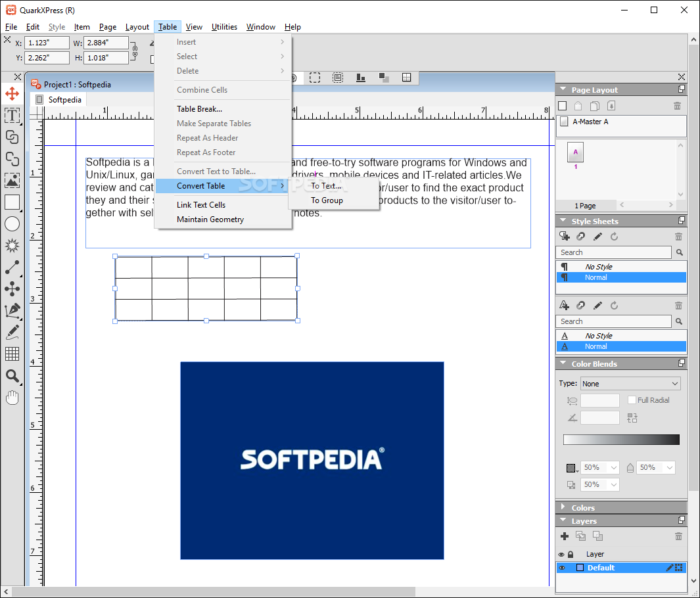Select the Freehand pencil tool

tap(12, 333)
